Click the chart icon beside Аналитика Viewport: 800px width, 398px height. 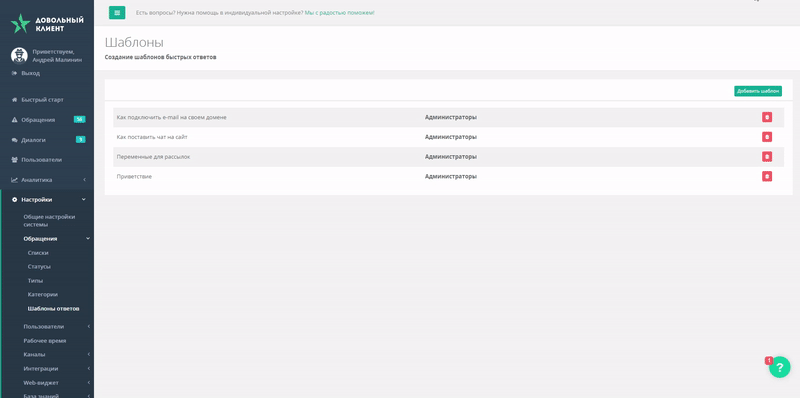(x=14, y=180)
